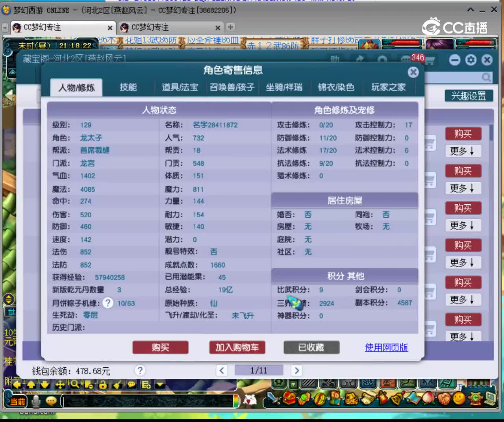Click the 藏宝阁 list vertical scrollbar
Screen dimensions: 504x422
(x=491, y=232)
